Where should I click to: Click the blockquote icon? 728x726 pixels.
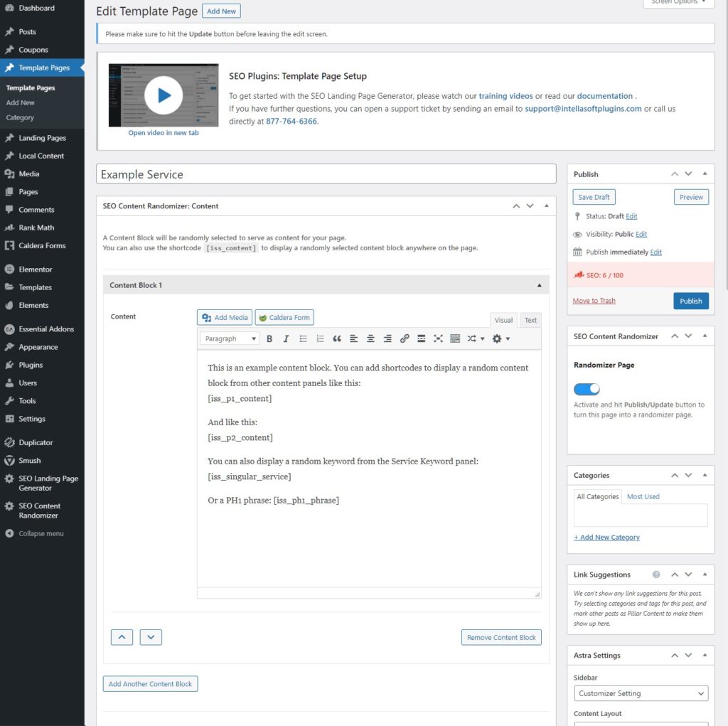pos(337,338)
